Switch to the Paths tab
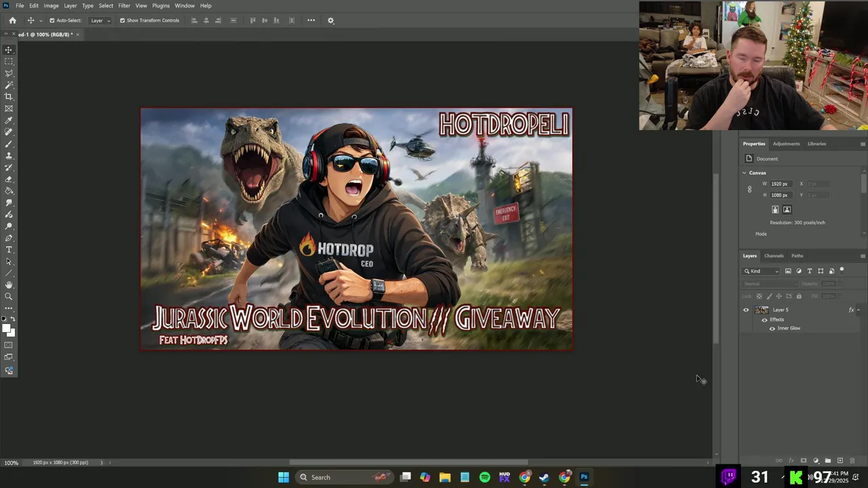This screenshot has width=868, height=488. pos(797,256)
